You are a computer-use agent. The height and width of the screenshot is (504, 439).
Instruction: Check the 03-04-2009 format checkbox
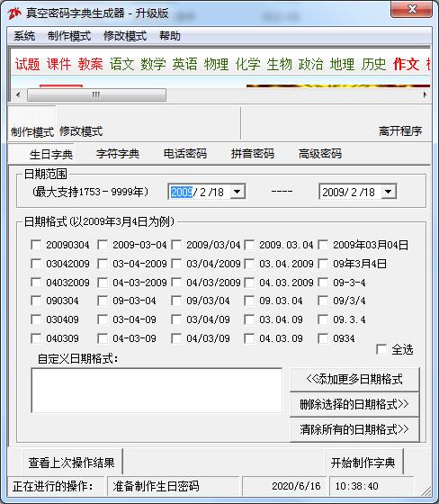coord(103,264)
